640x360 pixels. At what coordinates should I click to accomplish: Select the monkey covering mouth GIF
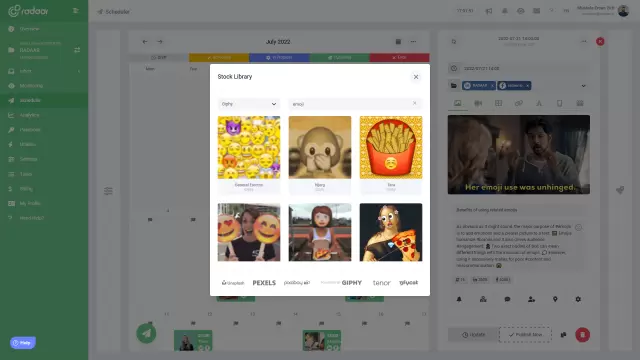(x=320, y=147)
